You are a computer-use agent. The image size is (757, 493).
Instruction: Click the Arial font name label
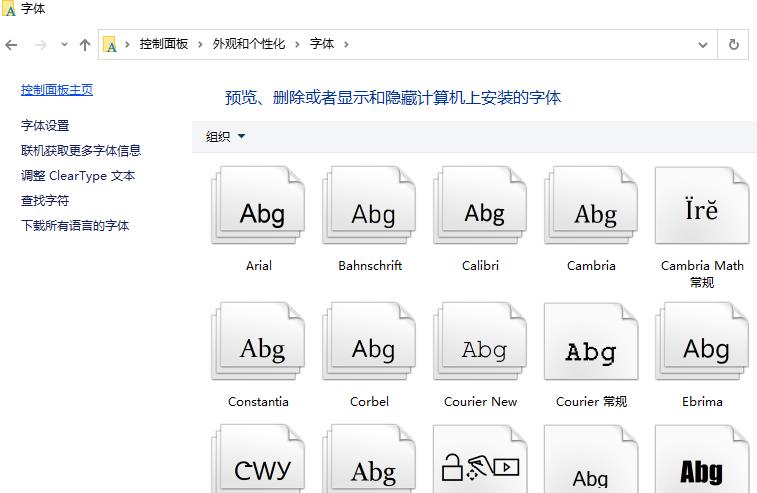[259, 266]
